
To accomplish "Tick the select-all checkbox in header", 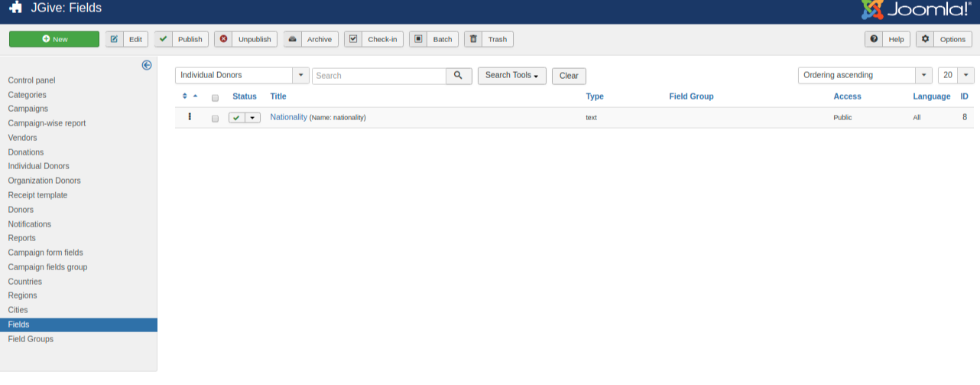I will tap(215, 97).
